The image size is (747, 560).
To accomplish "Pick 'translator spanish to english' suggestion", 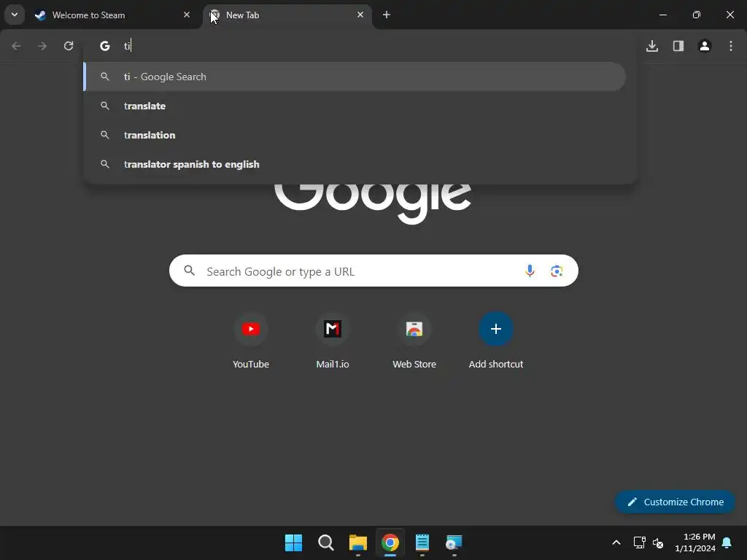I will [x=355, y=164].
